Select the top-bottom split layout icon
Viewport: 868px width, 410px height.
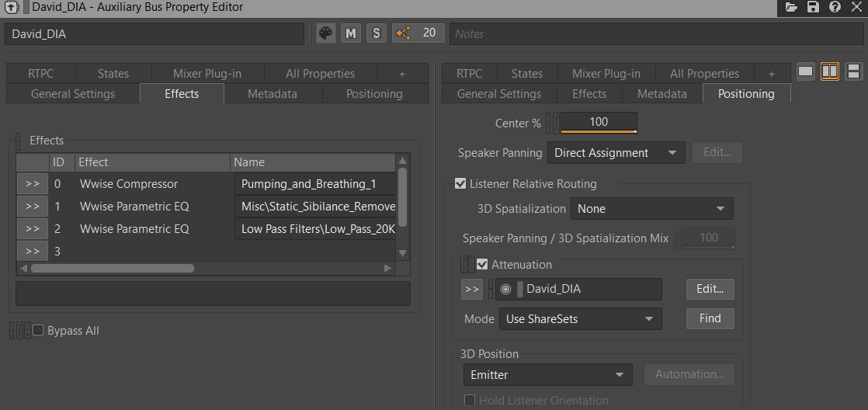click(853, 71)
